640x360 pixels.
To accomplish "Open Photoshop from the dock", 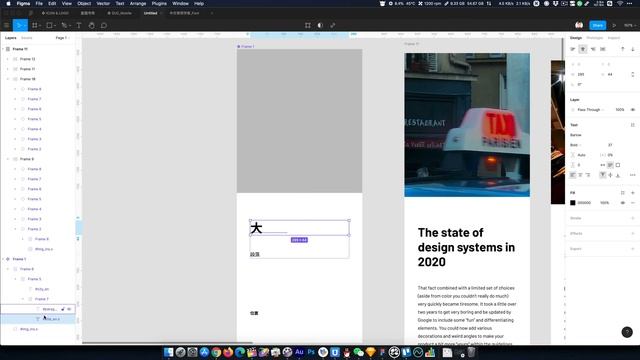I will click(x=311, y=352).
